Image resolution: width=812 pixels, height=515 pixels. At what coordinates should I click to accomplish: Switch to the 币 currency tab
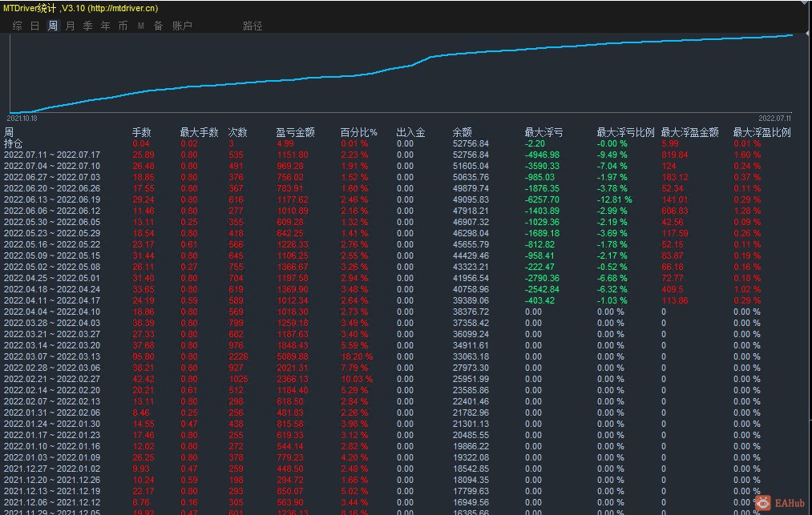point(123,26)
